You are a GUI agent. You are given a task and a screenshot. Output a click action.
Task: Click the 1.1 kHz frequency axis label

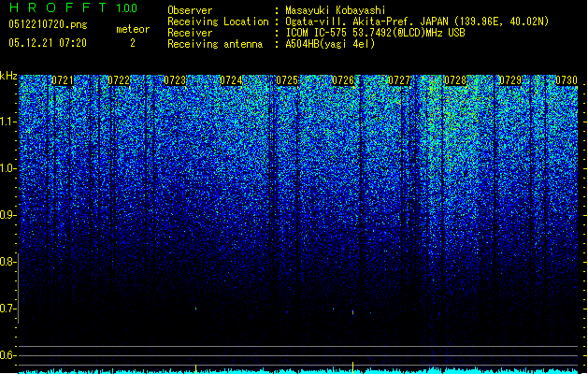point(8,122)
